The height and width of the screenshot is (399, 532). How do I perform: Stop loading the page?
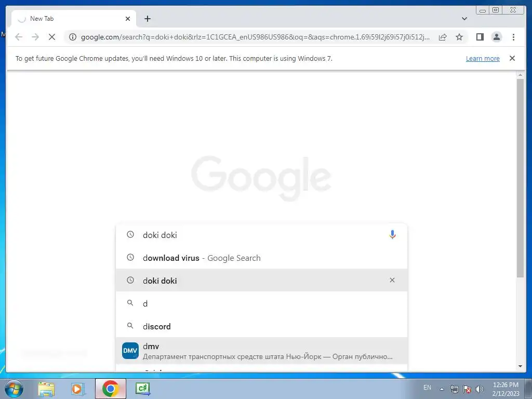(52, 37)
